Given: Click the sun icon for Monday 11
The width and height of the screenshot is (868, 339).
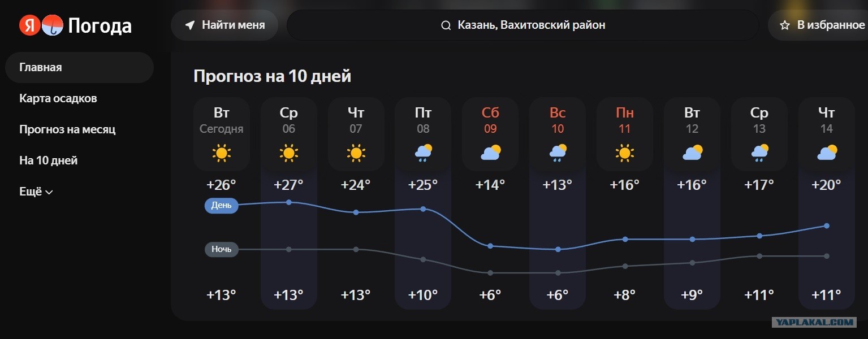Looking at the screenshot, I should (x=624, y=153).
